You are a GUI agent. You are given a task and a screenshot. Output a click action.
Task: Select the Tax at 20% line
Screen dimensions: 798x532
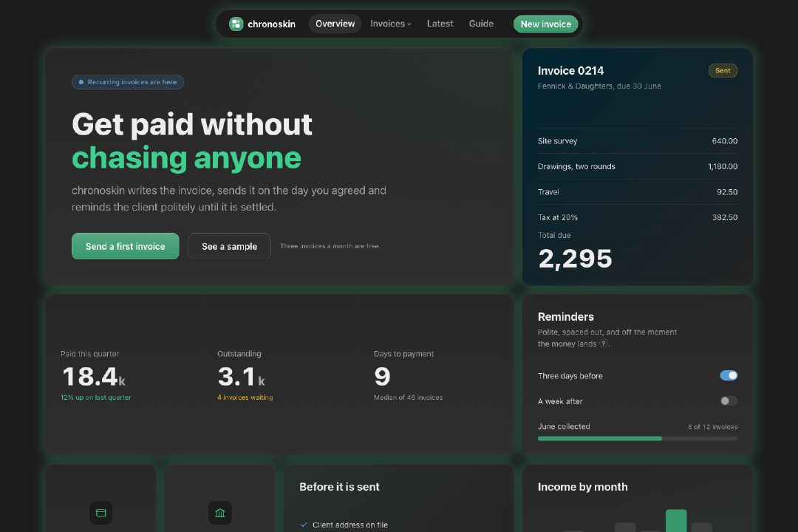pos(638,217)
